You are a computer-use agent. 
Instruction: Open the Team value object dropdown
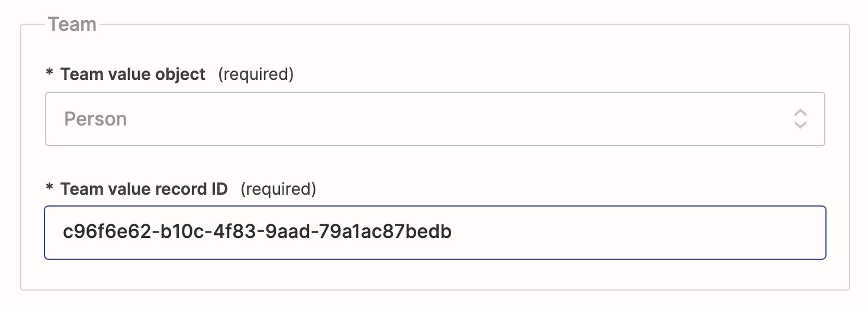(435, 119)
